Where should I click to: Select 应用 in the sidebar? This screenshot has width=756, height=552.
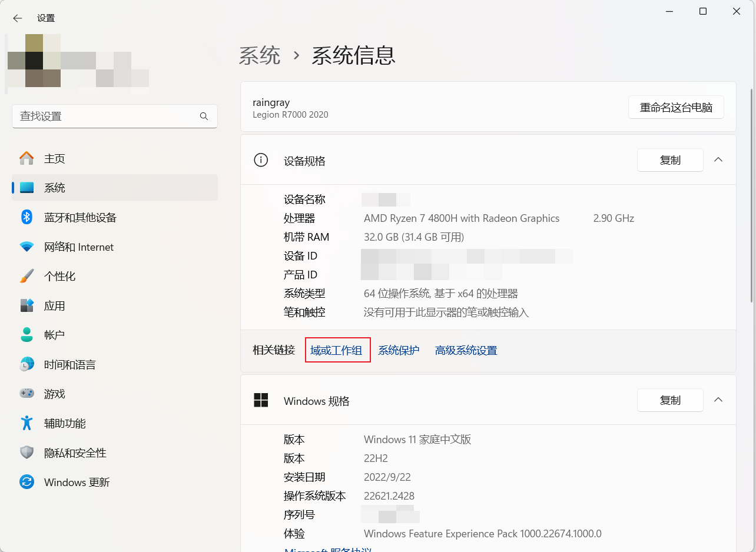[115, 305]
